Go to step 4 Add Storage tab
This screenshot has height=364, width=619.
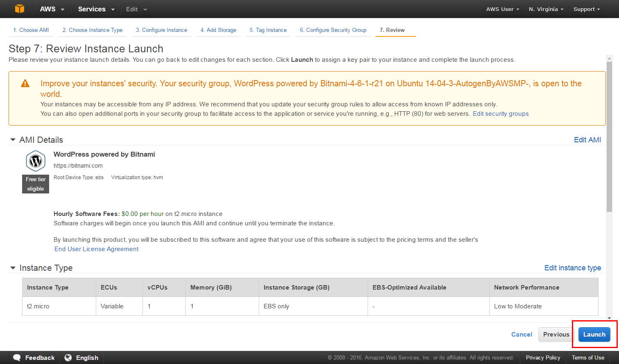coord(218,30)
